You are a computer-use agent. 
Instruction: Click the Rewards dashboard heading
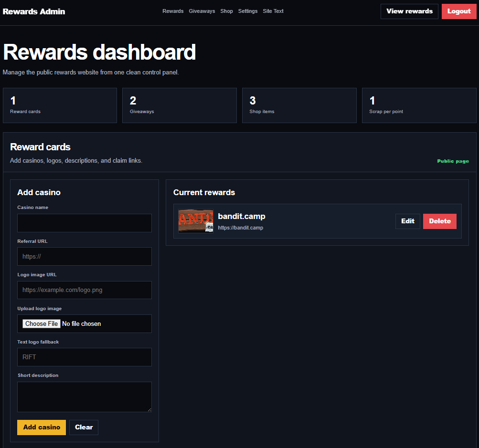coord(99,52)
